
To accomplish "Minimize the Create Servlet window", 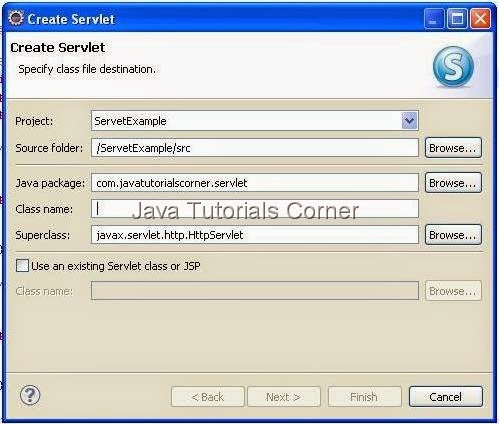I will click(x=434, y=18).
